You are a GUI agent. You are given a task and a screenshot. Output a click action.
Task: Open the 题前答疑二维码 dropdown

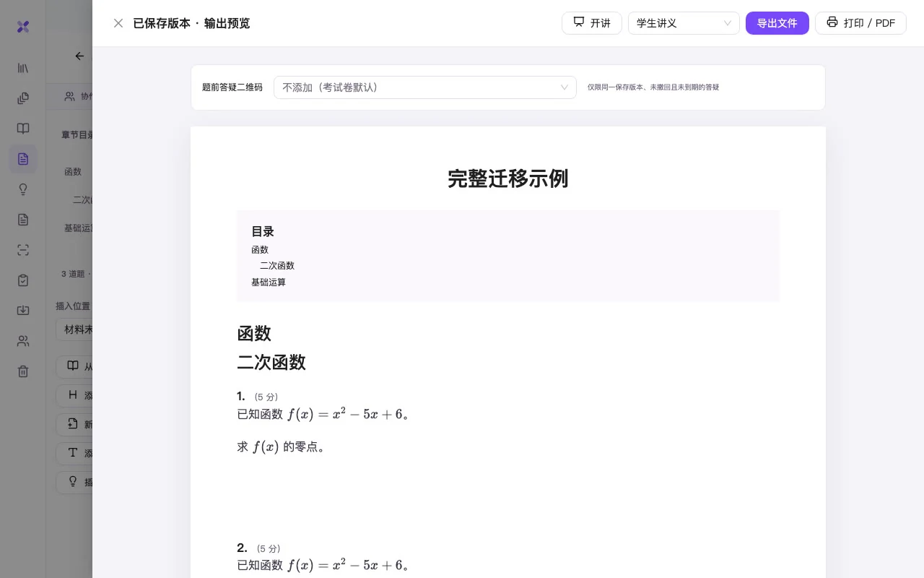coord(424,87)
